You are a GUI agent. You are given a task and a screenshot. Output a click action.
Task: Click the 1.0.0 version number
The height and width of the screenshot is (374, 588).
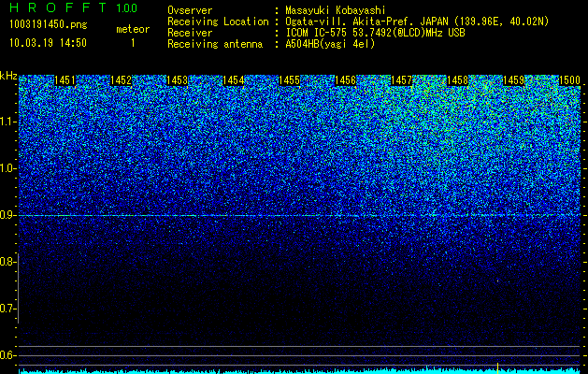127,8
